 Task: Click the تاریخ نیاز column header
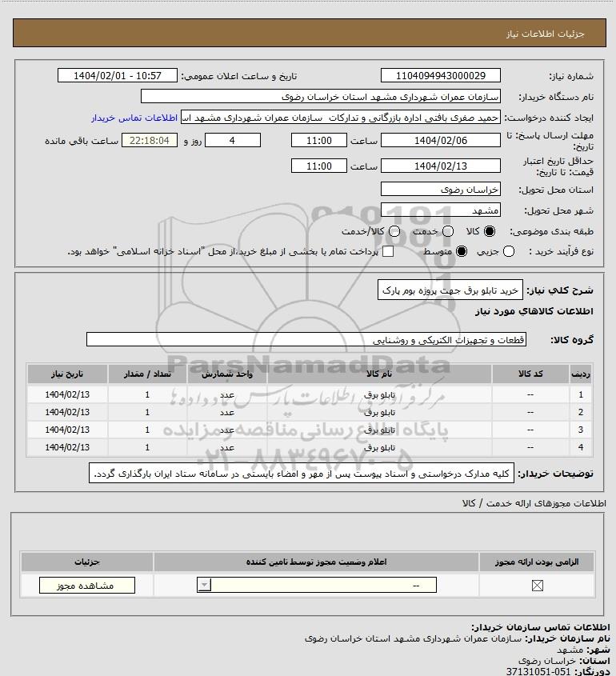[67, 374]
